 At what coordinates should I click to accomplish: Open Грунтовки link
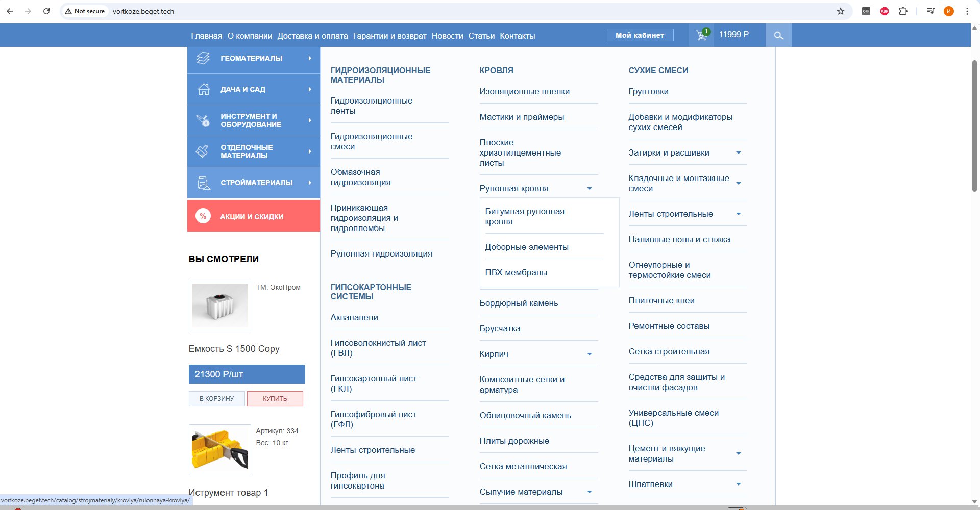tap(648, 91)
